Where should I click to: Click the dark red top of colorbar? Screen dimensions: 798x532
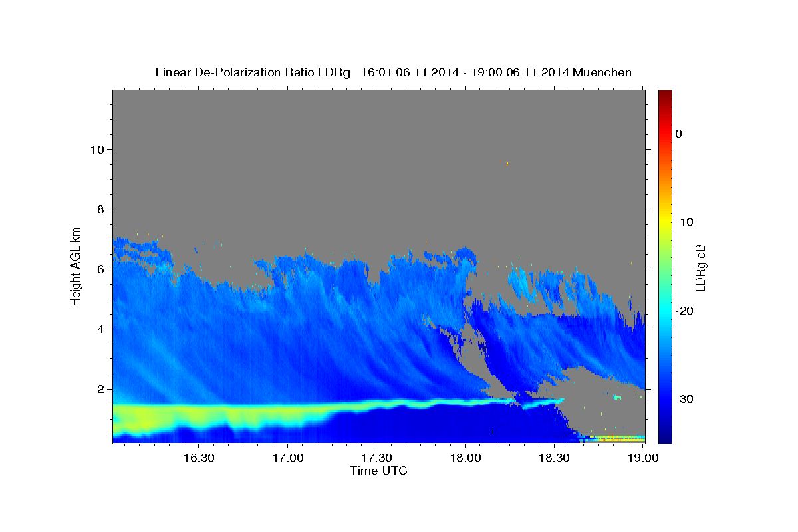665,95
